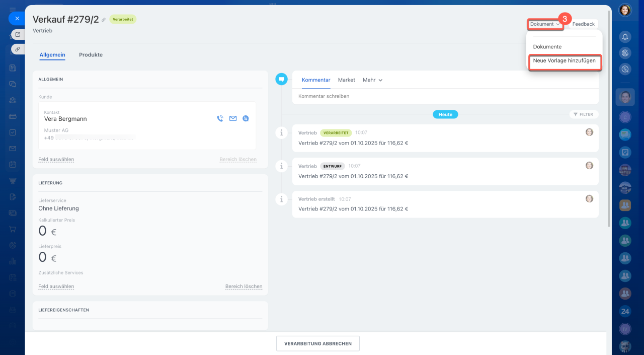Switch to the Market tab in timeline
This screenshot has width=644, height=355.
346,80
